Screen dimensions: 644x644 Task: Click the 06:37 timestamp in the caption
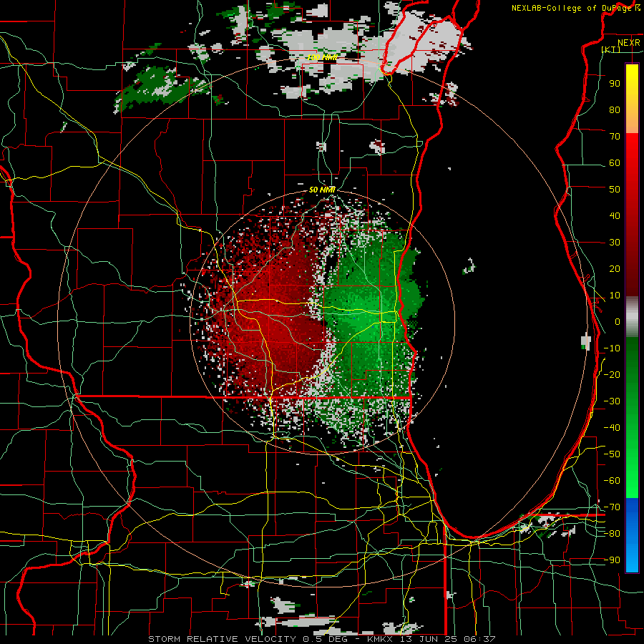tap(479, 639)
